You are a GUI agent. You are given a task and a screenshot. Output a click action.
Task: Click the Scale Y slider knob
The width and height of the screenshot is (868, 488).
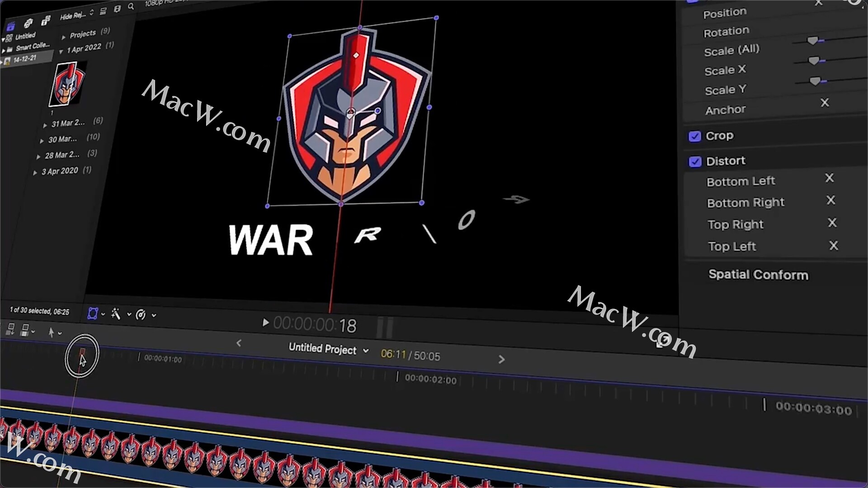pos(815,81)
